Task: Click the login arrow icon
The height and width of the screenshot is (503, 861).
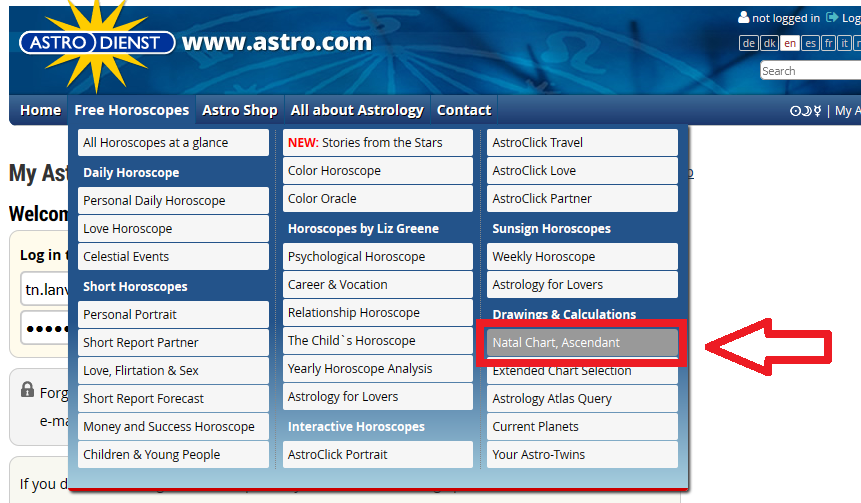Action: coord(832,18)
